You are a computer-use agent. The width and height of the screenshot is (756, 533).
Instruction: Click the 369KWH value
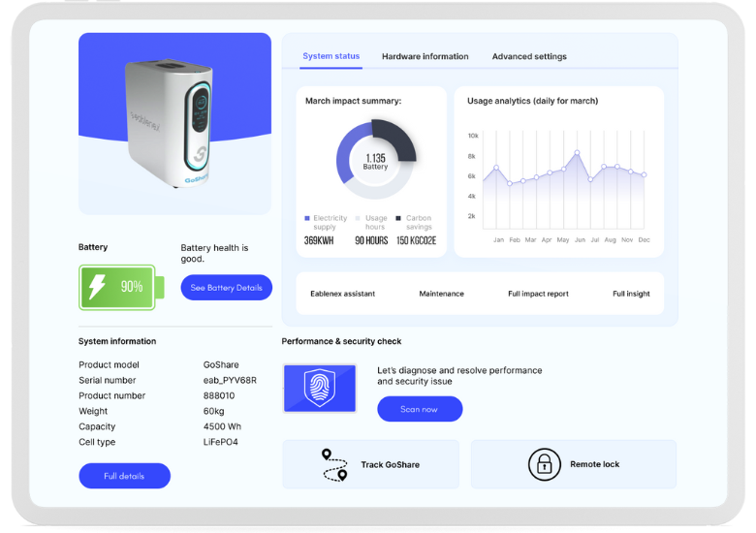pos(319,240)
